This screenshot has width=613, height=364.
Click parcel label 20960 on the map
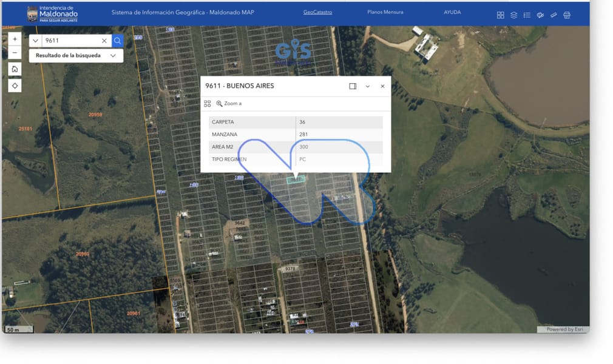83,254
